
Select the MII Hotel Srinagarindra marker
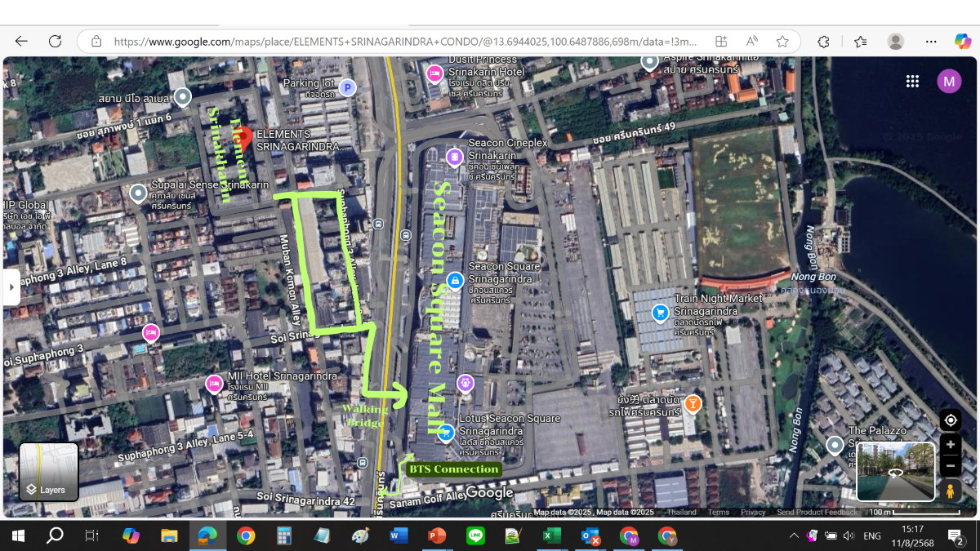[x=214, y=383]
